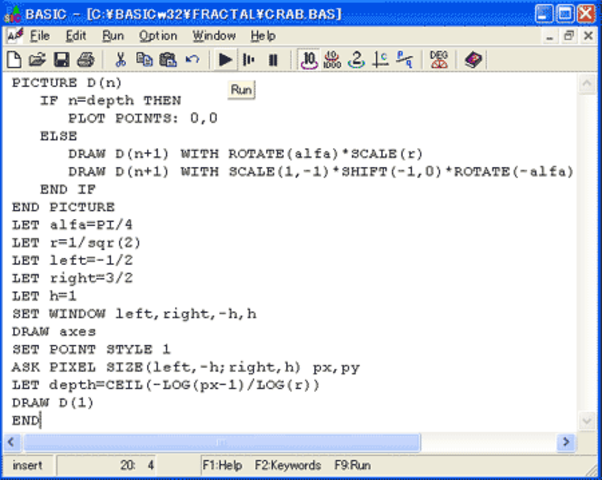Click the horizontal scrollbar right arrow
The height and width of the screenshot is (480, 602).
[566, 442]
